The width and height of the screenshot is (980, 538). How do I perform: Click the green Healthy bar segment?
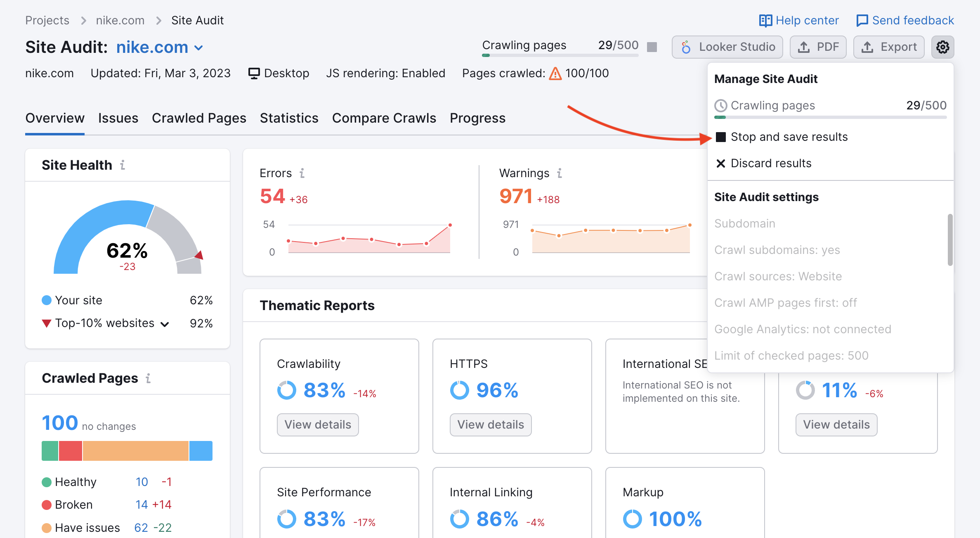tap(50, 451)
